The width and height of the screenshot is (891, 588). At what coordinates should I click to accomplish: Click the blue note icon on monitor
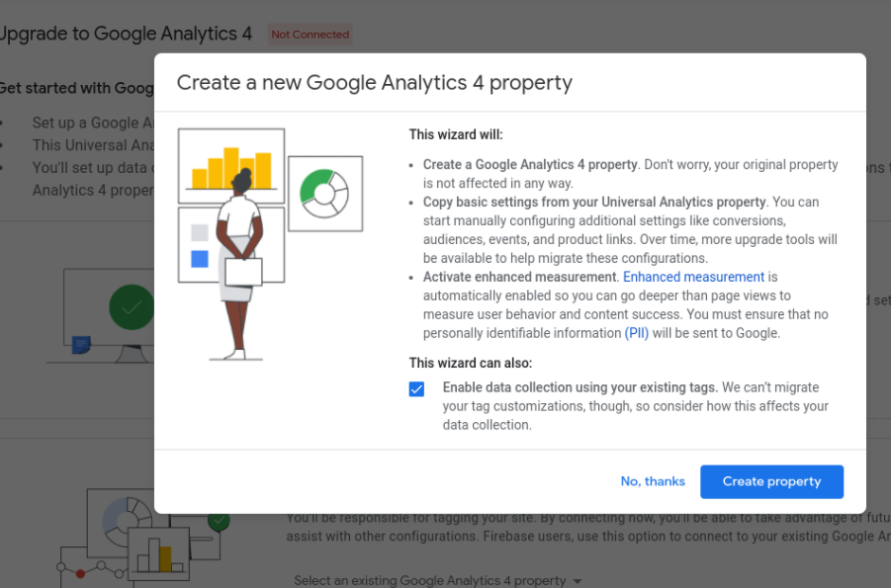[81, 344]
